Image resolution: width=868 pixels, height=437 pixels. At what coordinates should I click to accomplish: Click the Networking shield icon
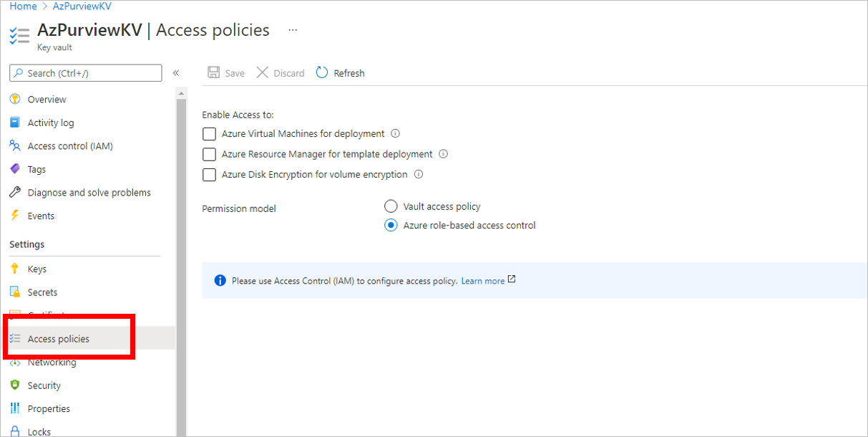[x=16, y=362]
